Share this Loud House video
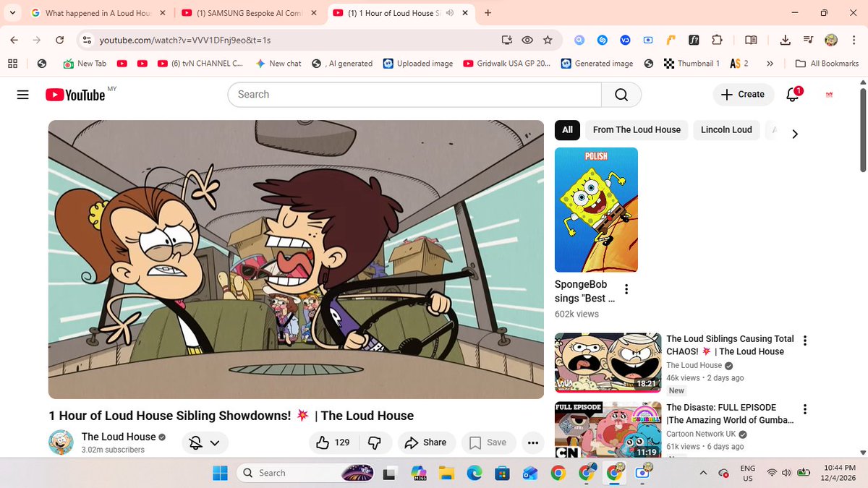The height and width of the screenshot is (488, 868). tap(425, 442)
